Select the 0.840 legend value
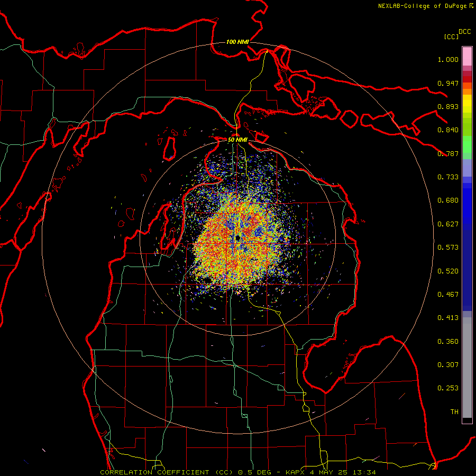Viewport: 476px width, 476px height. [448, 130]
